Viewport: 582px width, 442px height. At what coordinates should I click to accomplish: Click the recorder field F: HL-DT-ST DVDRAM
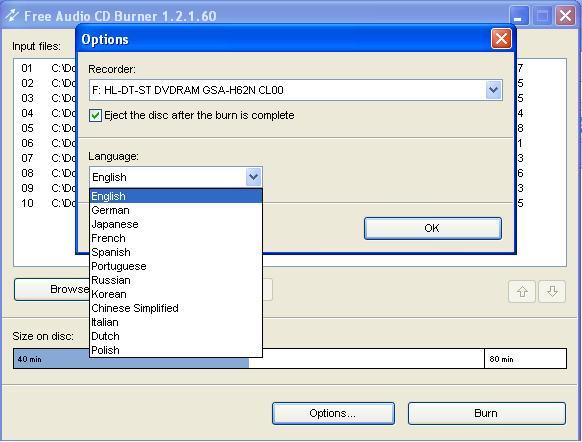pyautogui.click(x=295, y=90)
